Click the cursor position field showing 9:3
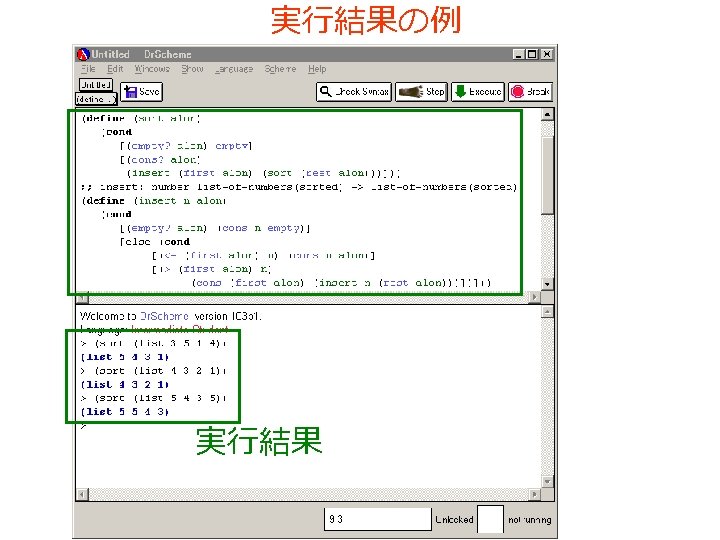Screen dimensions: 720x540 pyautogui.click(x=377, y=519)
